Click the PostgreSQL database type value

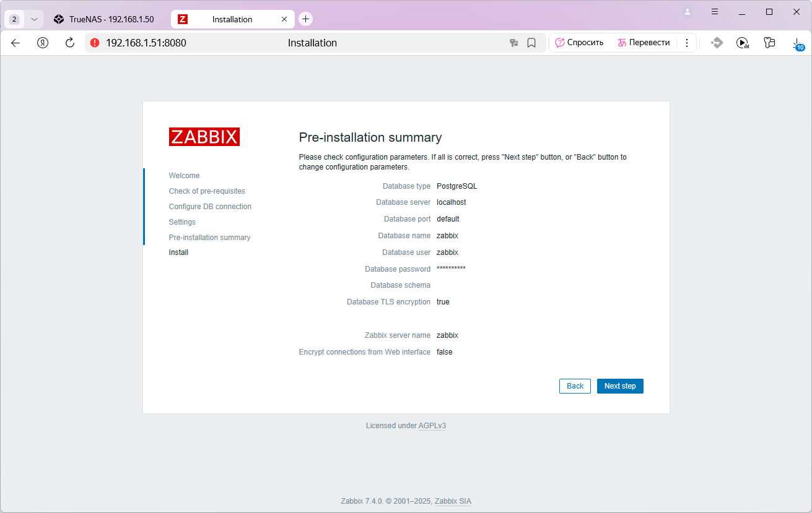tap(457, 186)
